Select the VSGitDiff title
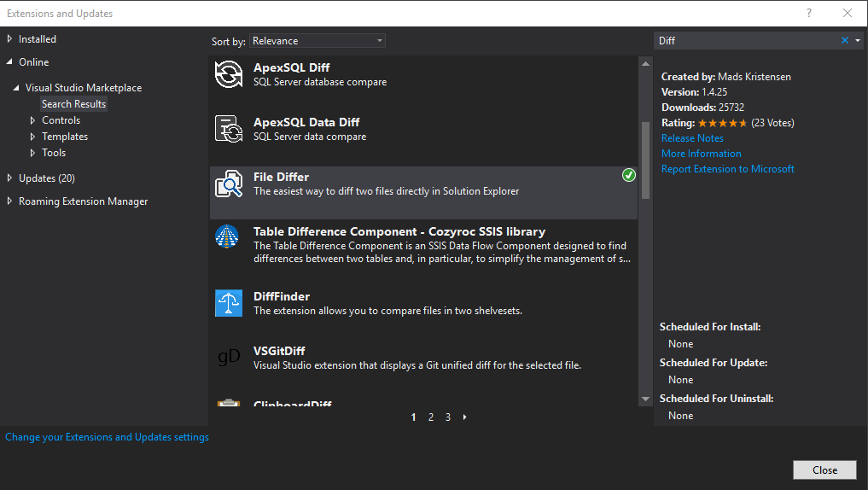Viewport: 868px width, 490px height. (279, 351)
